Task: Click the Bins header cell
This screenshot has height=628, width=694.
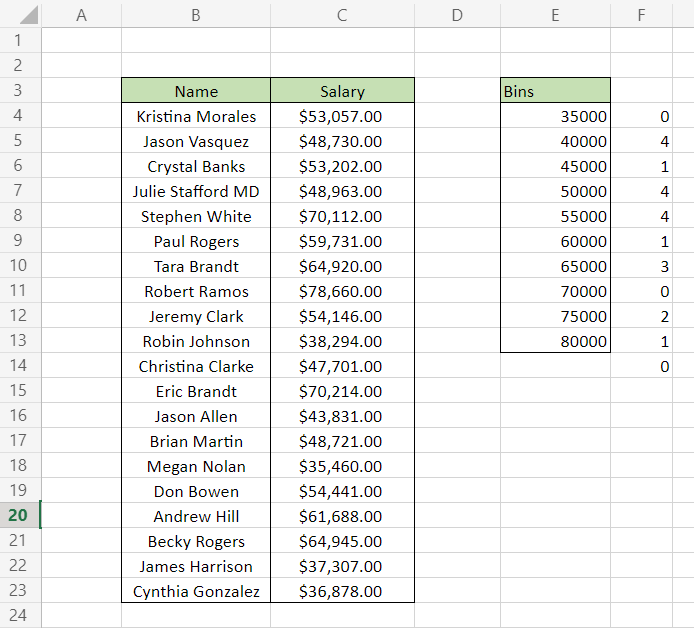Action: (x=555, y=91)
